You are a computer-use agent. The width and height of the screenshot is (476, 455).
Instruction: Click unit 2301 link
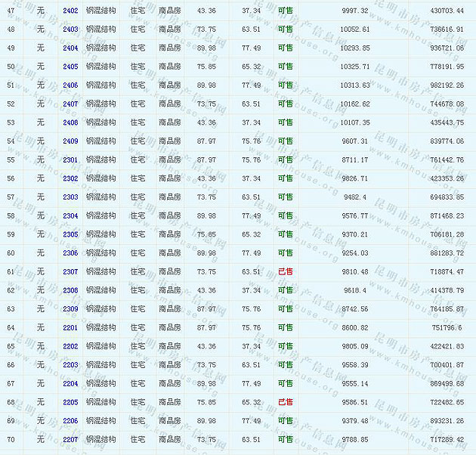click(70, 159)
